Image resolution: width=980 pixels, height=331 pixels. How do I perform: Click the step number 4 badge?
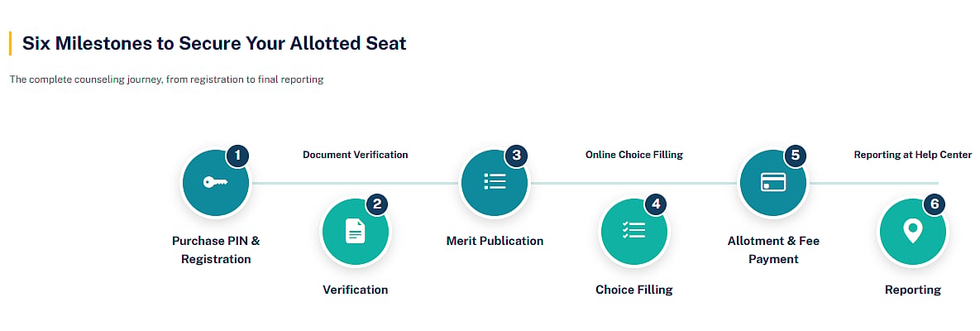(655, 204)
